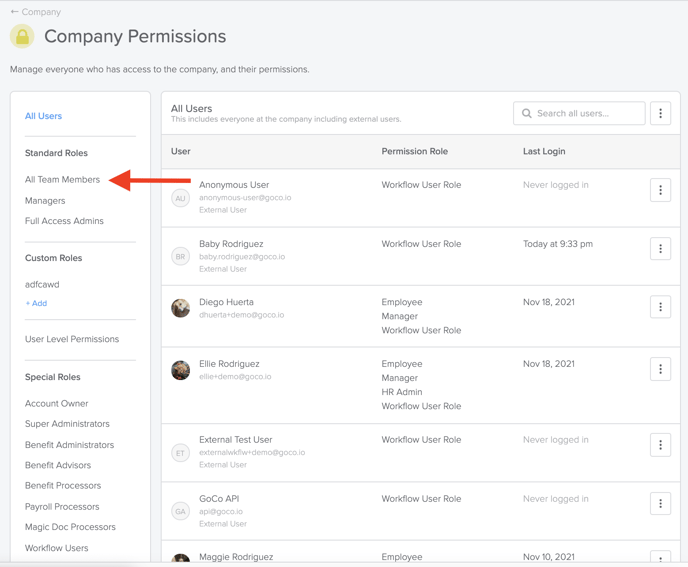Open three-dot menu for External Test User
The width and height of the screenshot is (688, 567).
660,445
